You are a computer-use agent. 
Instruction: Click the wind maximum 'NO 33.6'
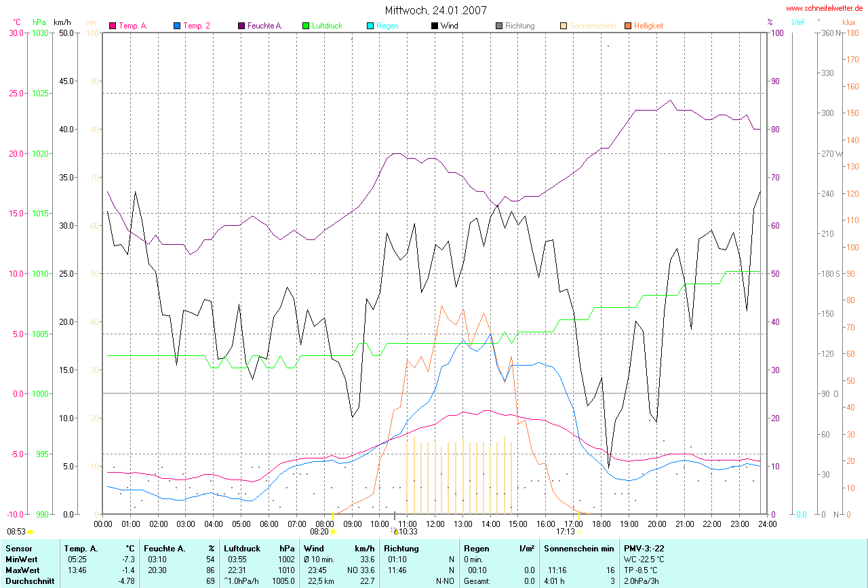click(x=360, y=570)
